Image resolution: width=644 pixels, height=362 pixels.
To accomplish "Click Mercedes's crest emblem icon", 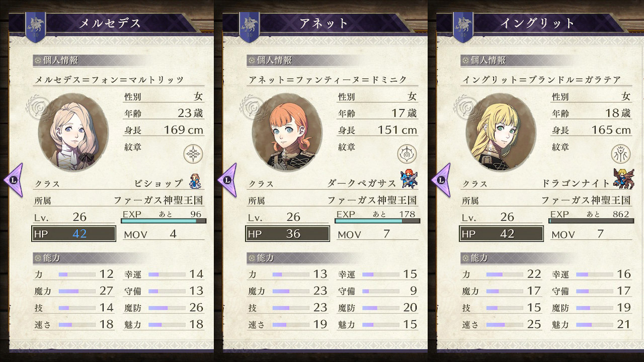I will (193, 153).
